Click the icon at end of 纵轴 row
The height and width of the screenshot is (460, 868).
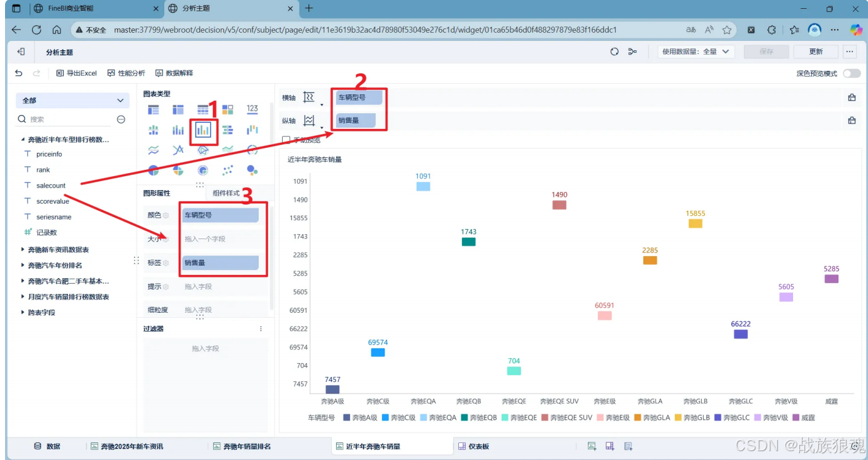click(x=852, y=120)
